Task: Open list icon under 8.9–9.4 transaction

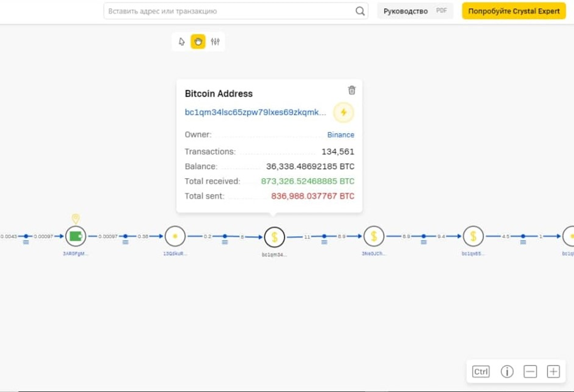Action: (x=424, y=242)
